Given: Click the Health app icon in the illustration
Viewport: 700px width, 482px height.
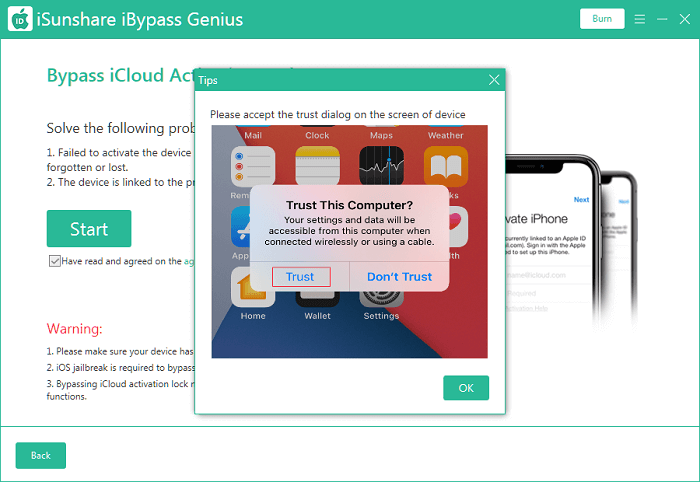Looking at the screenshot, I should point(458,227).
